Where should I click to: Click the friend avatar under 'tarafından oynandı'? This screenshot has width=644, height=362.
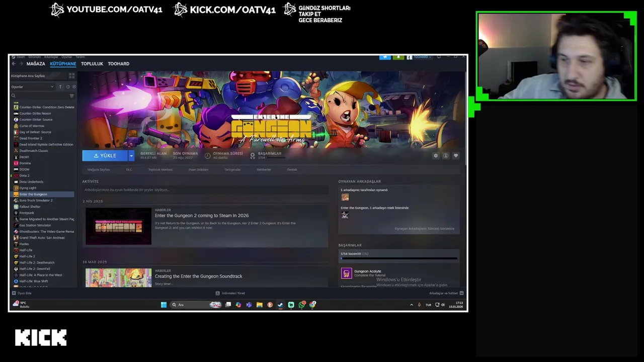(345, 197)
